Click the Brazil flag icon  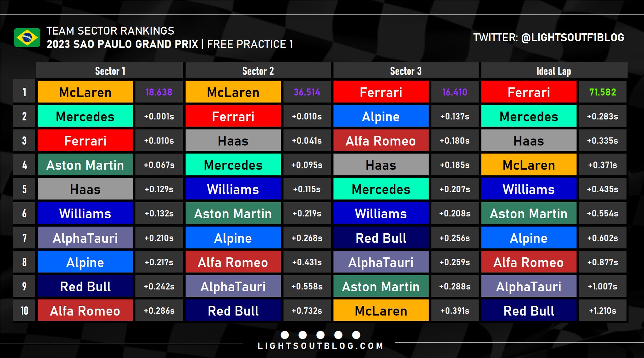pyautogui.click(x=27, y=37)
